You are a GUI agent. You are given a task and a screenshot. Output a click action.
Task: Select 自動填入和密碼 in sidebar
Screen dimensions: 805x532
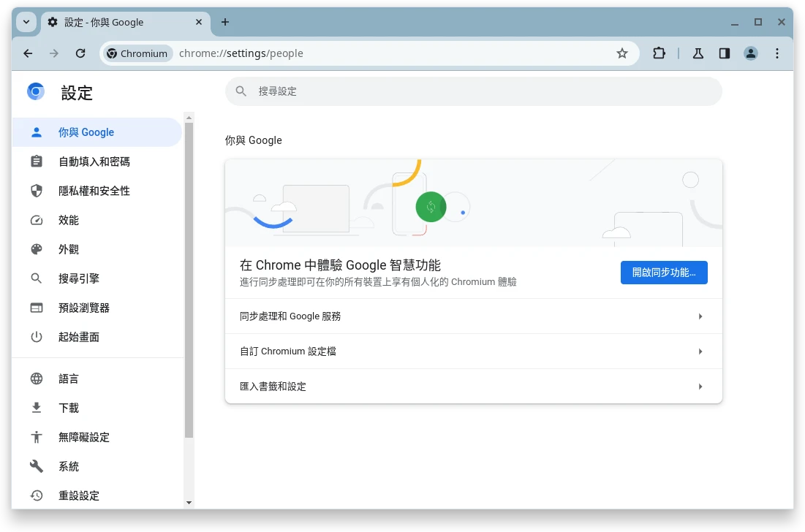pyautogui.click(x=94, y=161)
